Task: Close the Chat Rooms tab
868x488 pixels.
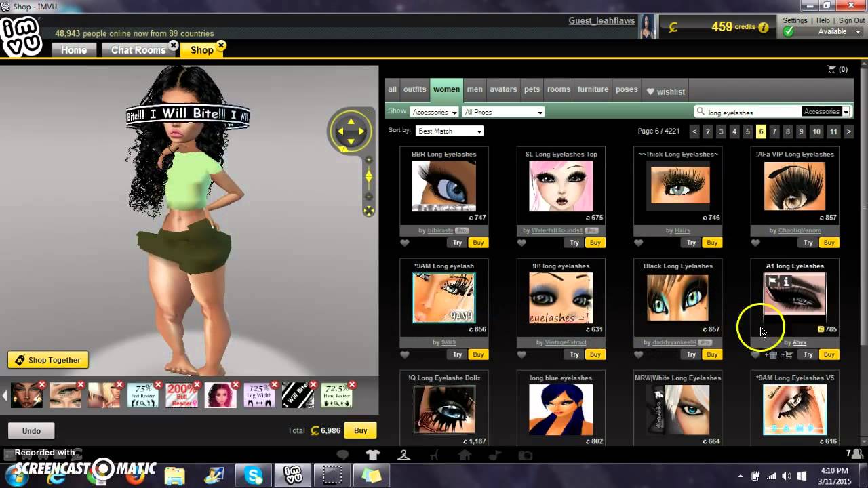Action: pos(174,45)
